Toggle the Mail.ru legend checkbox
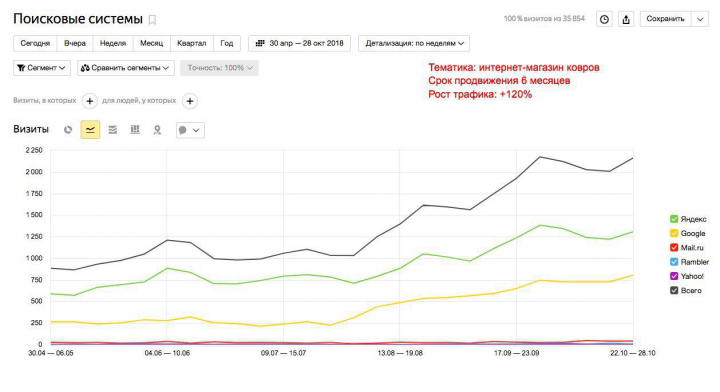 [674, 247]
